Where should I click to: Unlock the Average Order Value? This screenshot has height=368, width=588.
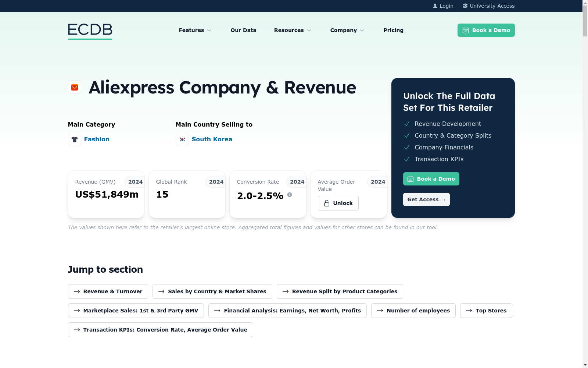pos(338,203)
